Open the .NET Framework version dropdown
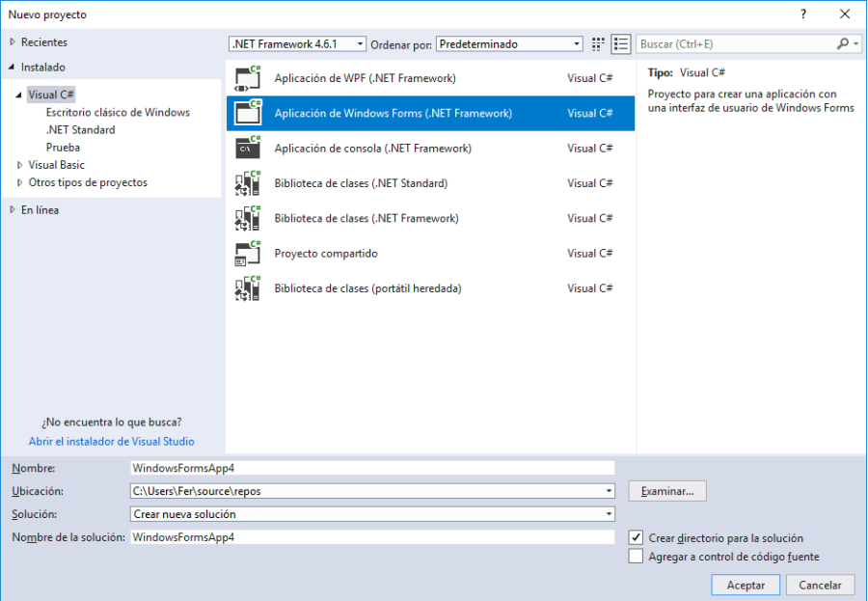 (298, 44)
